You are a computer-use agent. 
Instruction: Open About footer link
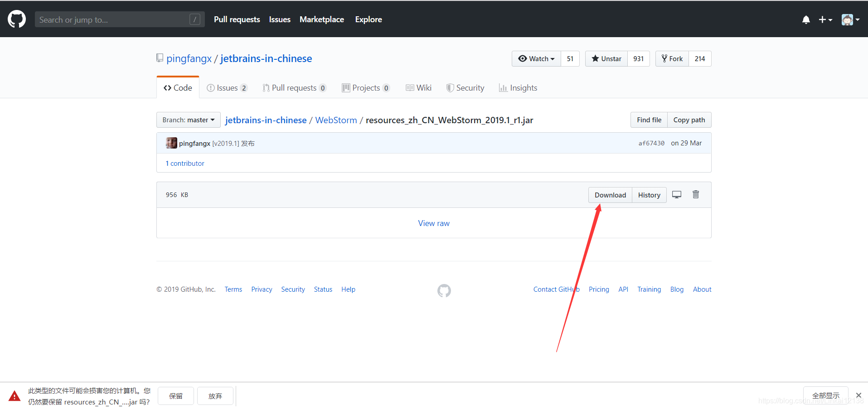pyautogui.click(x=702, y=289)
